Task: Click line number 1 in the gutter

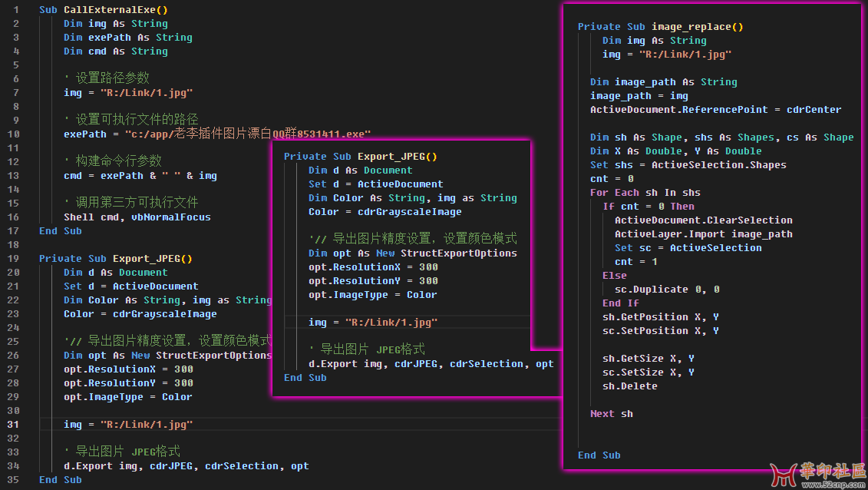Action: pos(16,10)
